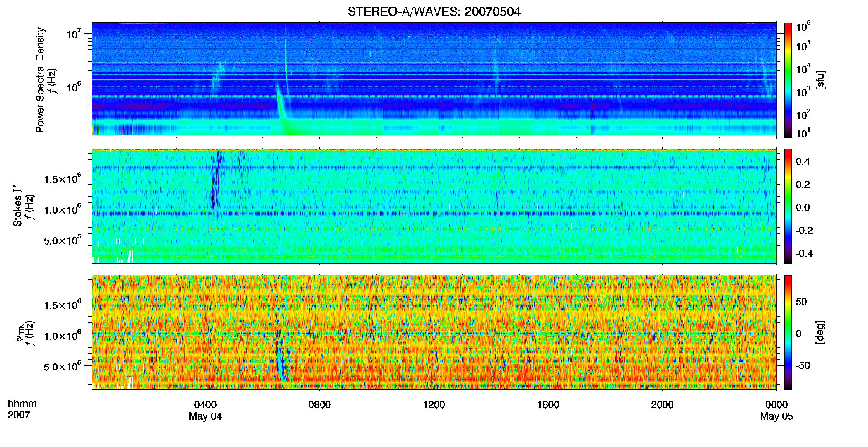Click the 0000 end-of-day time tick label
The height and width of the screenshot is (447, 868).
point(776,405)
